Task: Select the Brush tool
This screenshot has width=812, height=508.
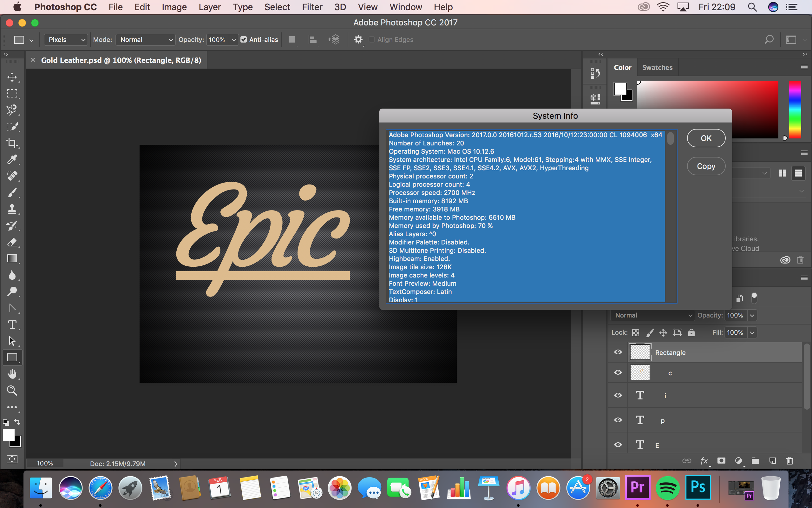Action: [12, 192]
